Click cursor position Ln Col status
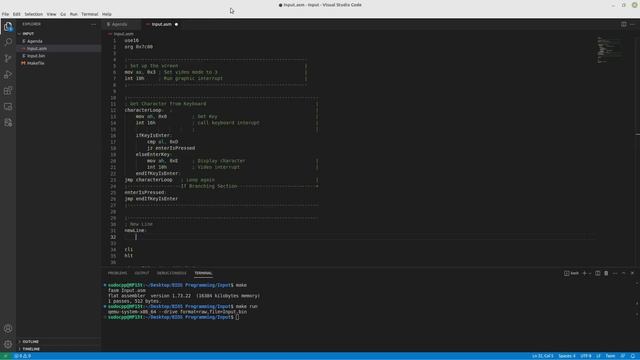The image size is (640, 360). 542,356
